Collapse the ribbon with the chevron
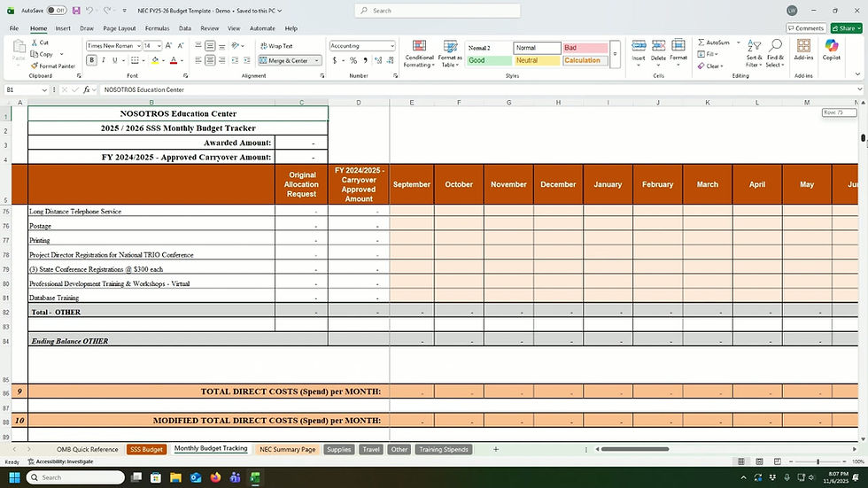The image size is (868, 488). coord(857,74)
